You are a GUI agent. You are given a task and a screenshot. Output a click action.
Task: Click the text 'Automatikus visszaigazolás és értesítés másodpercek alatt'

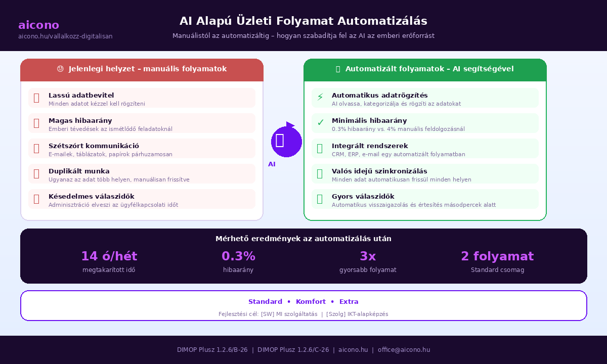click(414, 205)
